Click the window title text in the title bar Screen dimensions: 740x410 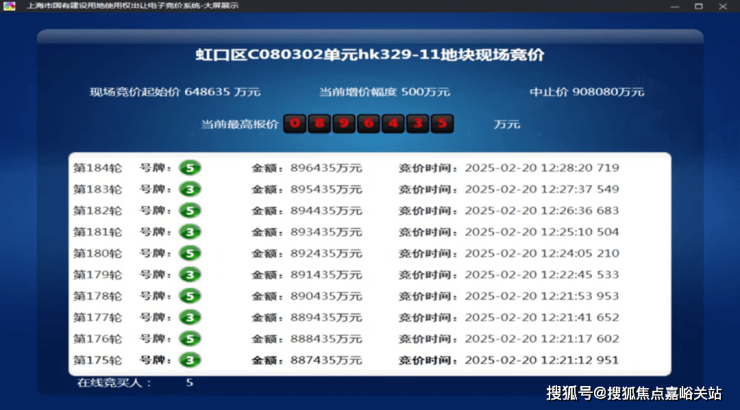(x=133, y=6)
